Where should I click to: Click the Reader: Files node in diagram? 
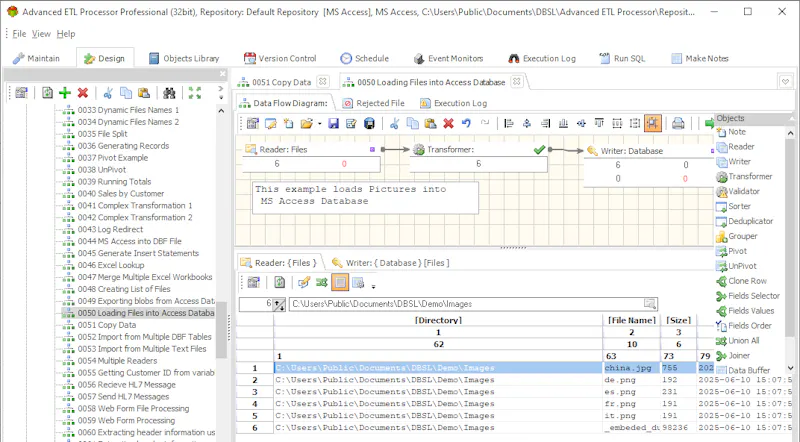(311, 157)
